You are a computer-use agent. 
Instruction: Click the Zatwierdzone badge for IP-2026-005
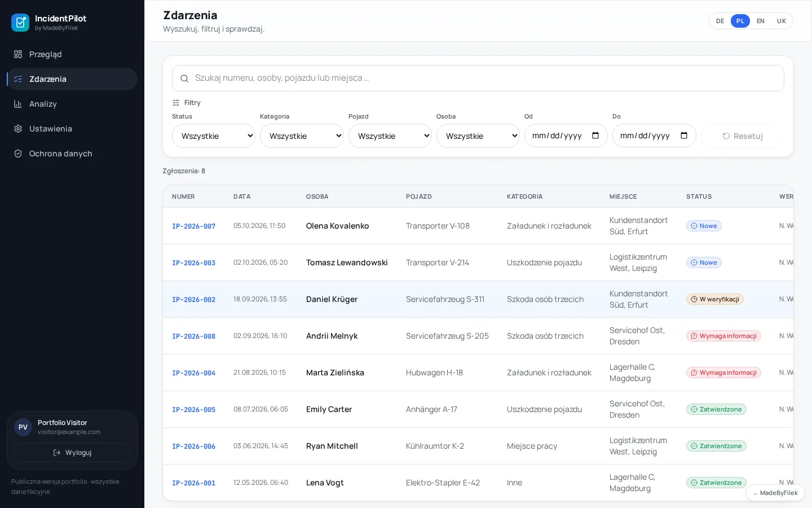[716, 409]
